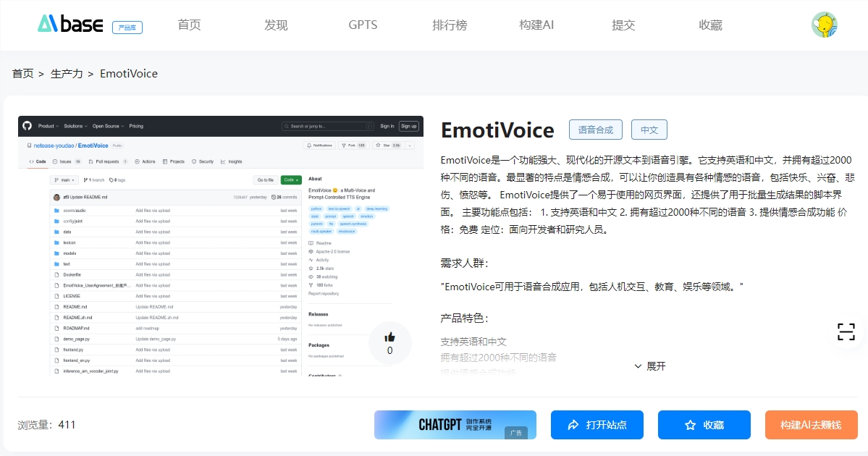Click the blue 收藏 favorite button

click(x=704, y=425)
